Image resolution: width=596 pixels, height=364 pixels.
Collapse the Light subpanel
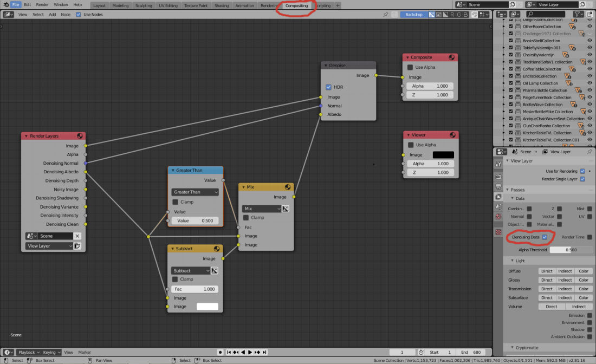click(x=512, y=261)
